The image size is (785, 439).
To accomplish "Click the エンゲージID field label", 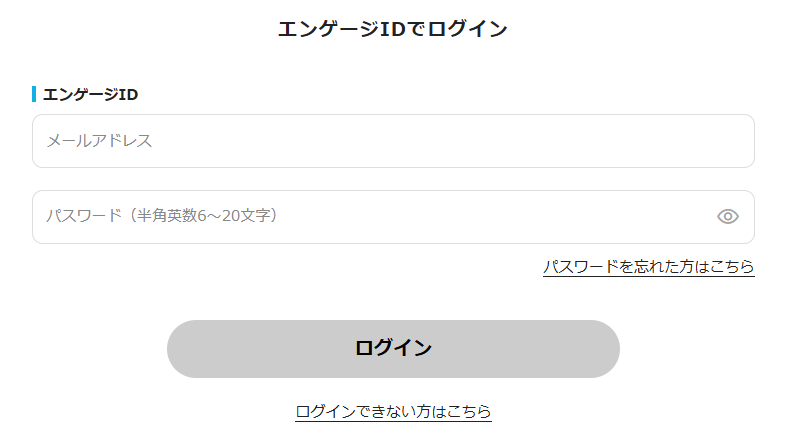I will coord(90,94).
